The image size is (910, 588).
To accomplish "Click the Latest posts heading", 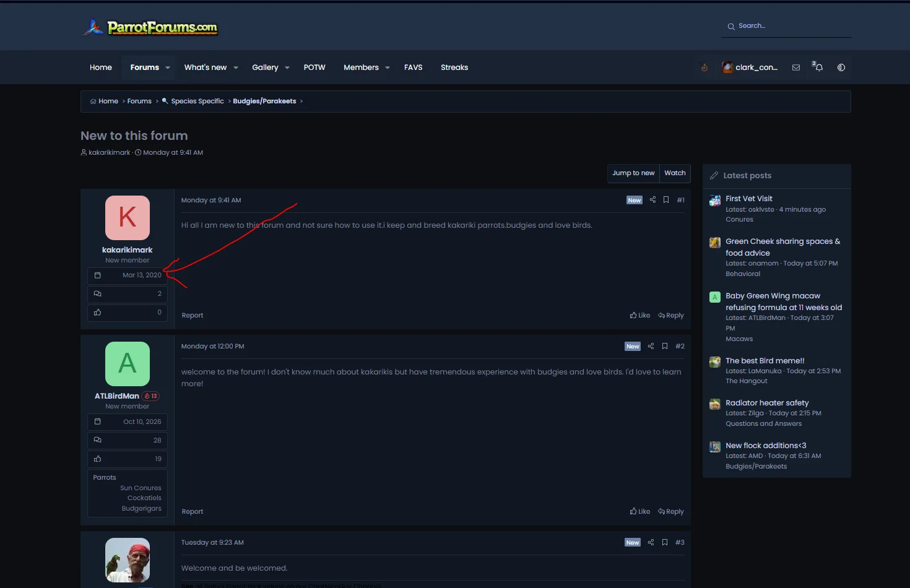I will pos(747,176).
